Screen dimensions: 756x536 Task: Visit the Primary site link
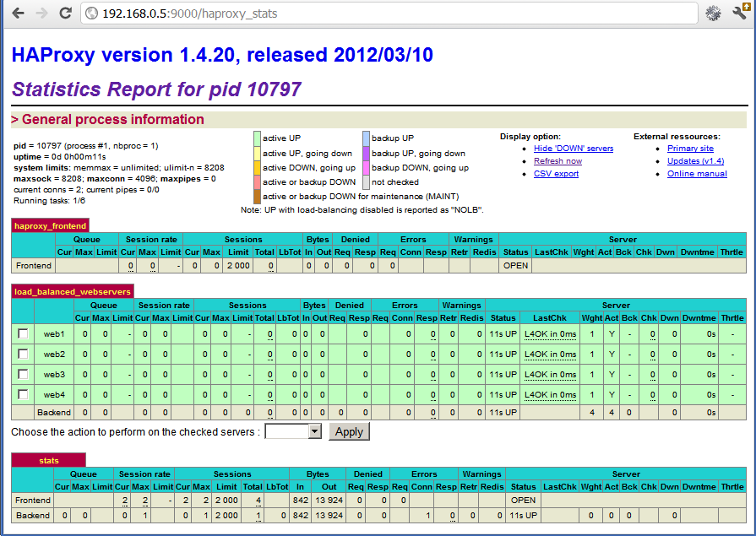[x=690, y=149]
